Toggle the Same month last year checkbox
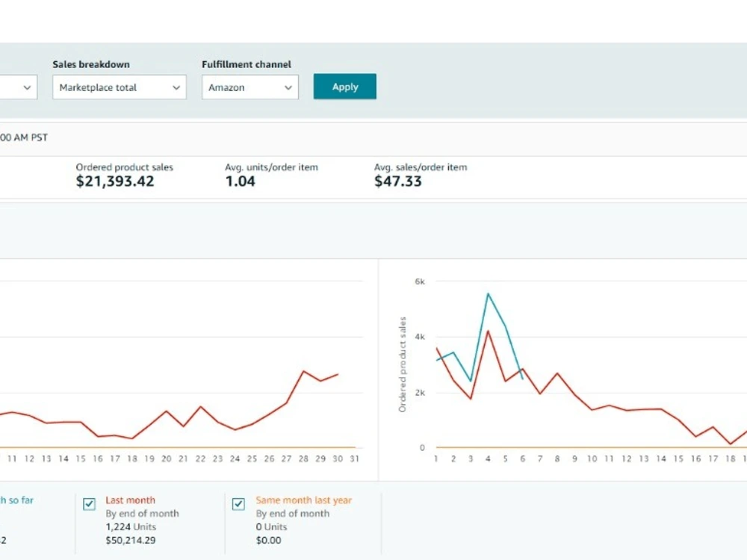 pos(239,504)
